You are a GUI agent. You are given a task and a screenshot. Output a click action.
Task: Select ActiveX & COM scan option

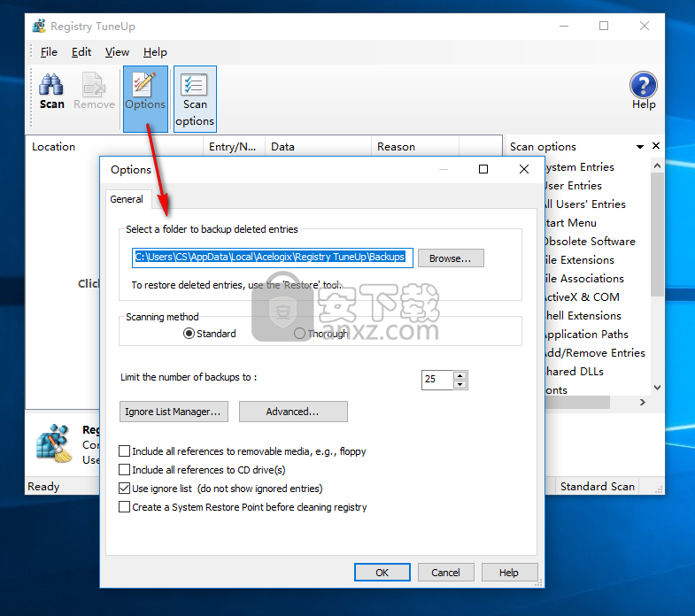pos(583,297)
